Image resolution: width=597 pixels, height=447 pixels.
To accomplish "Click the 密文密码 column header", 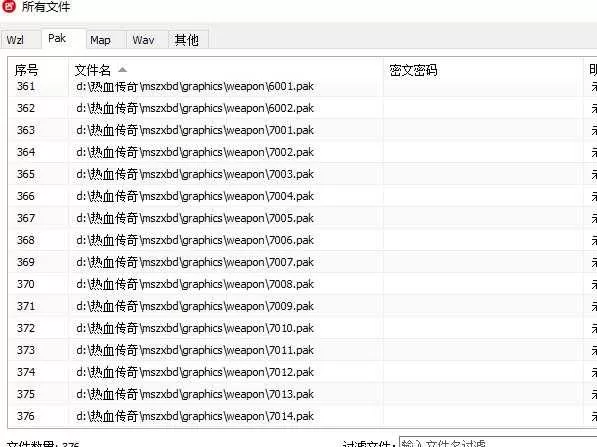I will click(x=483, y=70).
